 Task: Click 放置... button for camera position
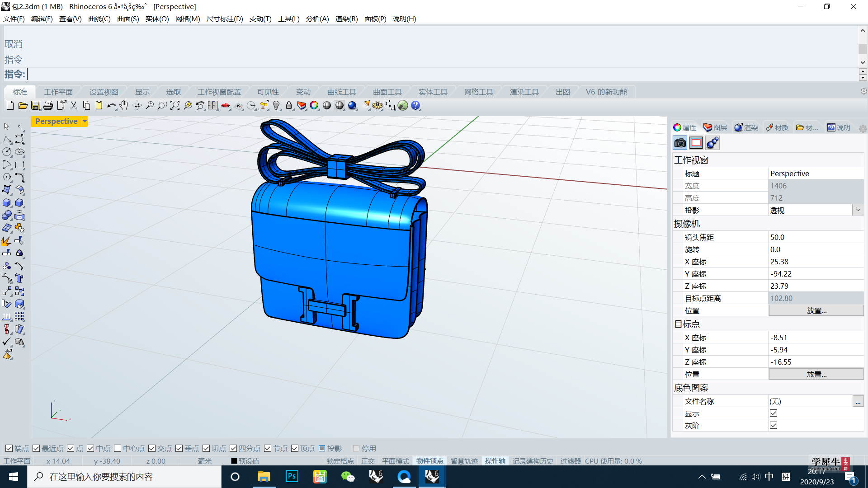(816, 310)
